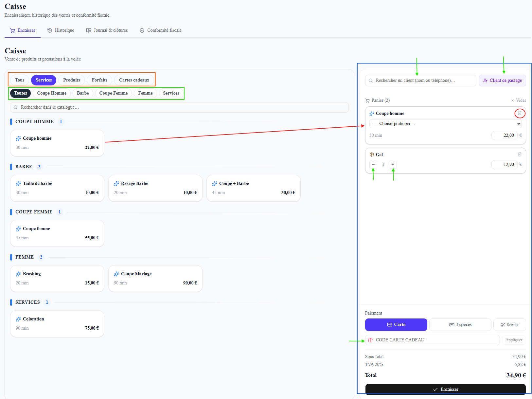Screen dimensions: 532x399
Task: Select Carte payment method
Action: click(x=396, y=325)
